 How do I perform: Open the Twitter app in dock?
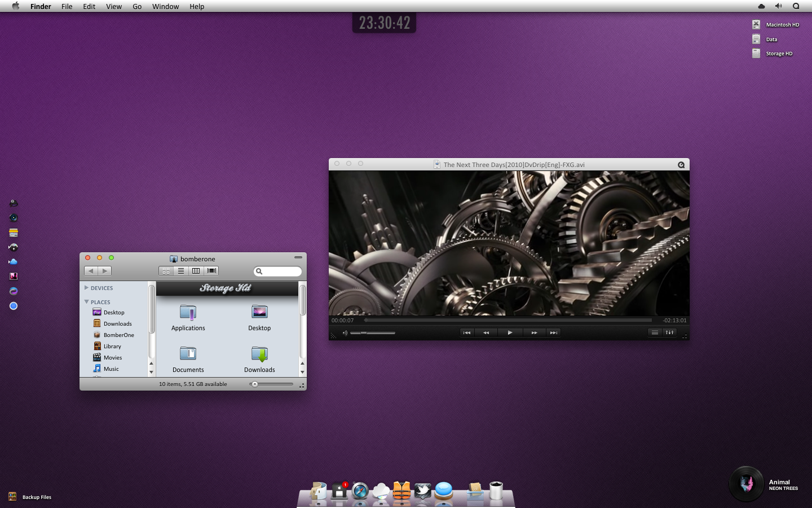click(x=423, y=491)
